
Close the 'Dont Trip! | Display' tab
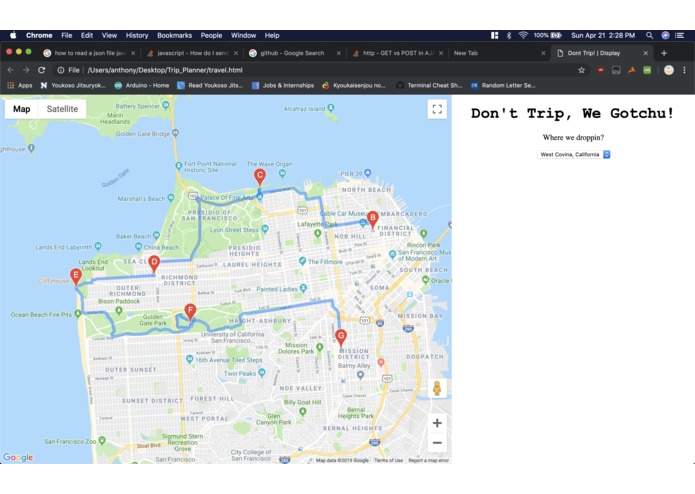pyautogui.click(x=645, y=53)
